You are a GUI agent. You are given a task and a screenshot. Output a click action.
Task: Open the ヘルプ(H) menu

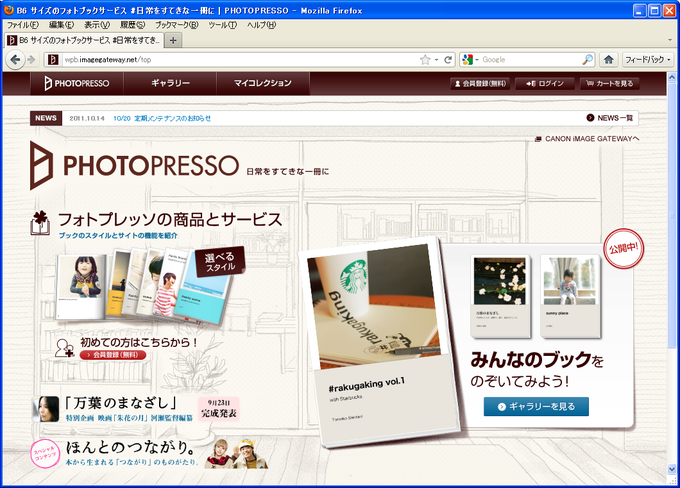262,25
